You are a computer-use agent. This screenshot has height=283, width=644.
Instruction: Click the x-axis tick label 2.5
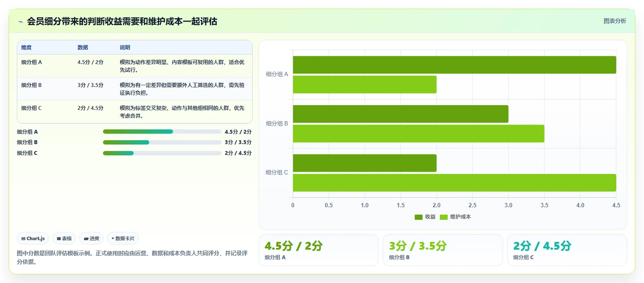click(x=472, y=206)
